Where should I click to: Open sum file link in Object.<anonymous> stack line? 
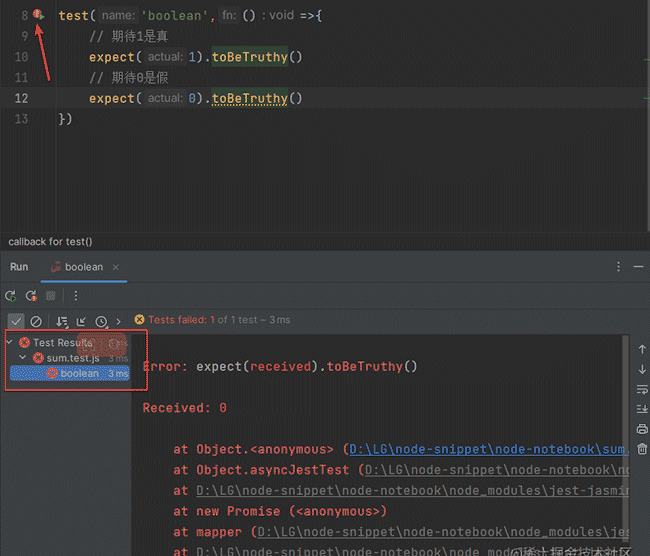tap(489, 449)
